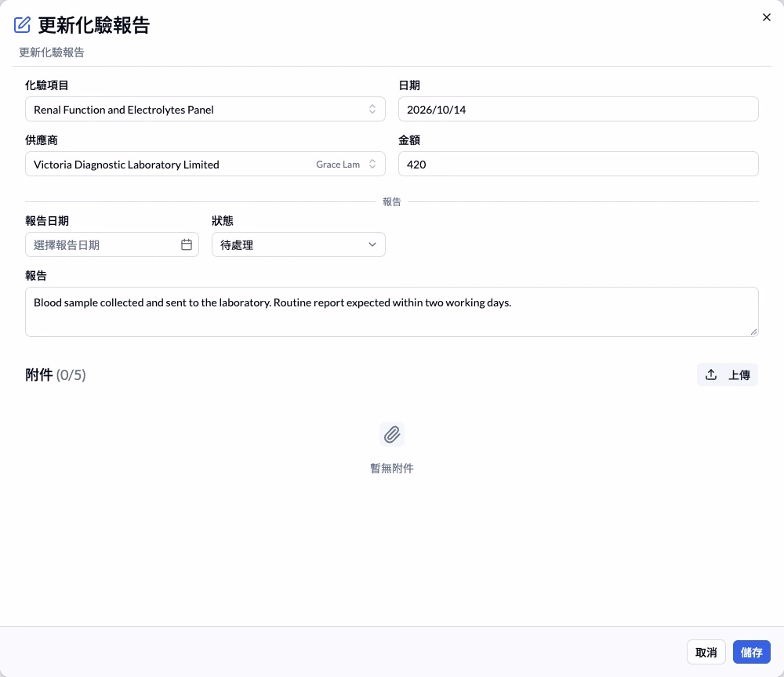Click the resize handle of report textarea
Image resolution: width=784 pixels, height=677 pixels.
(753, 331)
